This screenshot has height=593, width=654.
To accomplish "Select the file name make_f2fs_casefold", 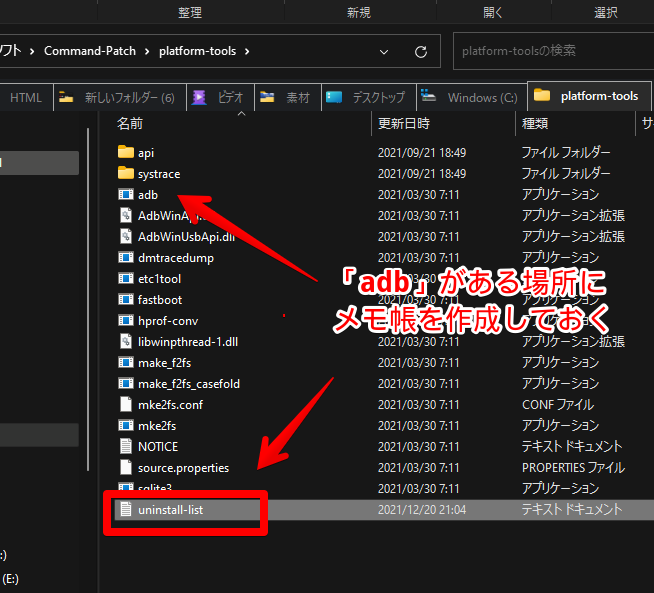I will coord(189,384).
